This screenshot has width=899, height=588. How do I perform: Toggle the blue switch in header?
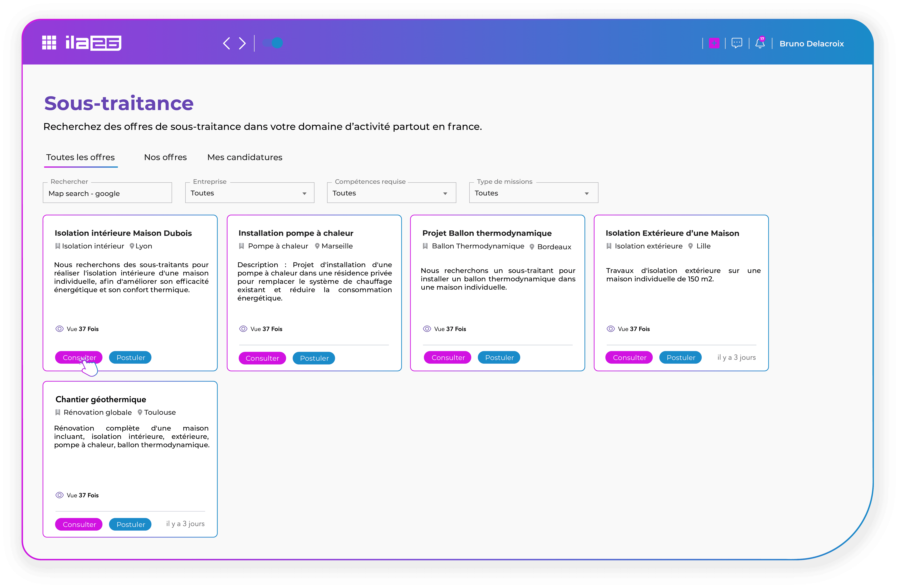click(x=273, y=43)
